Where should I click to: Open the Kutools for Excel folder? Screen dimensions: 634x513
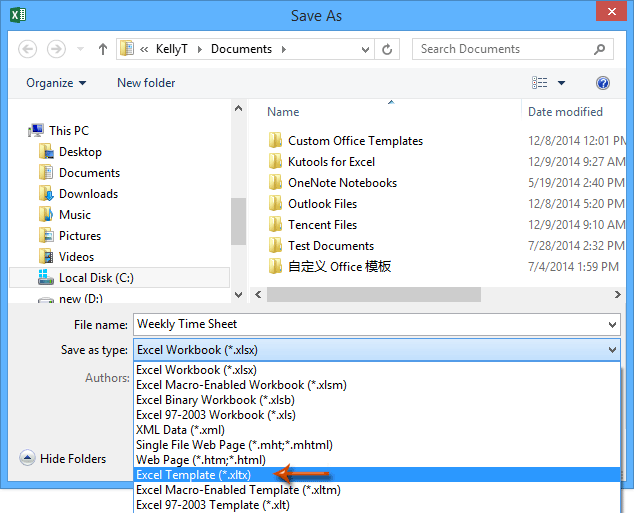(x=331, y=162)
